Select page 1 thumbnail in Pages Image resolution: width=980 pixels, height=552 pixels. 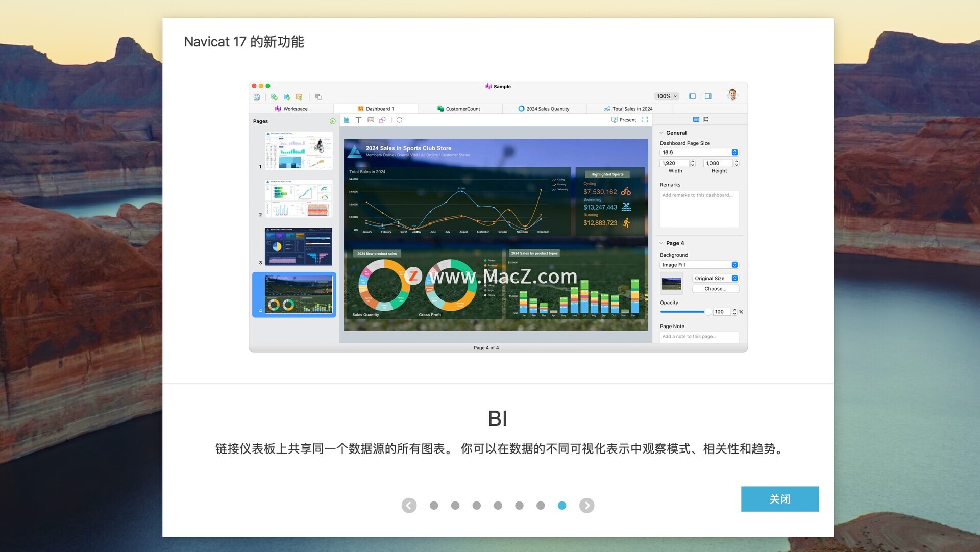[x=299, y=150]
